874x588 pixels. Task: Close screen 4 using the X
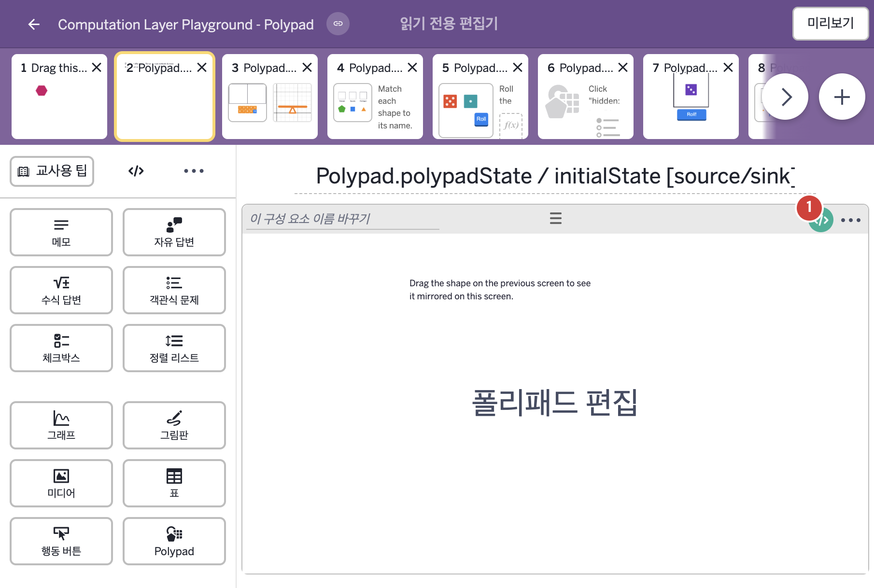tap(412, 68)
